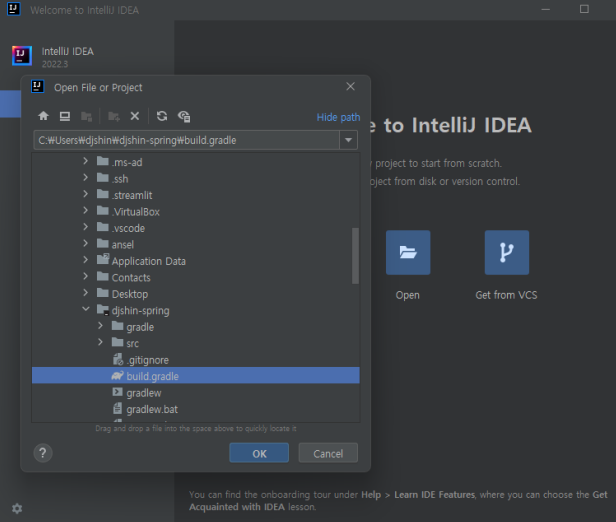
Task: Select the build.gradle file
Action: pos(196,376)
